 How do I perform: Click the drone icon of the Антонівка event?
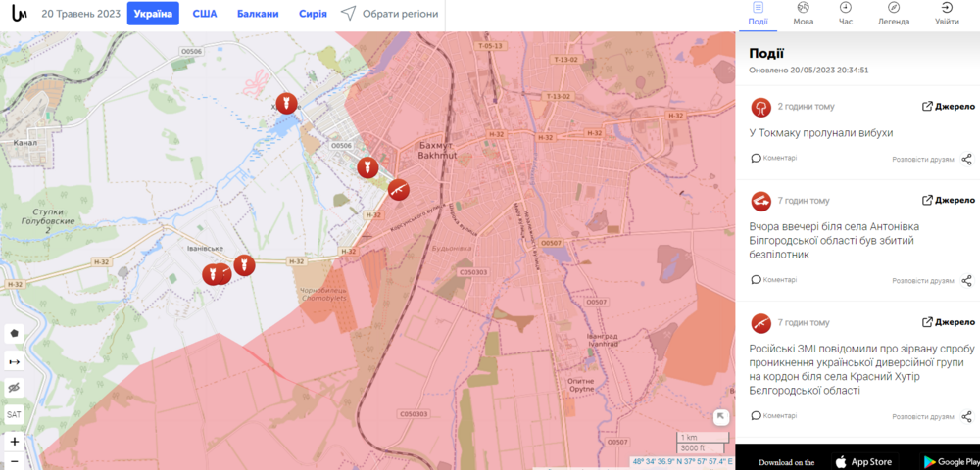pyautogui.click(x=760, y=201)
